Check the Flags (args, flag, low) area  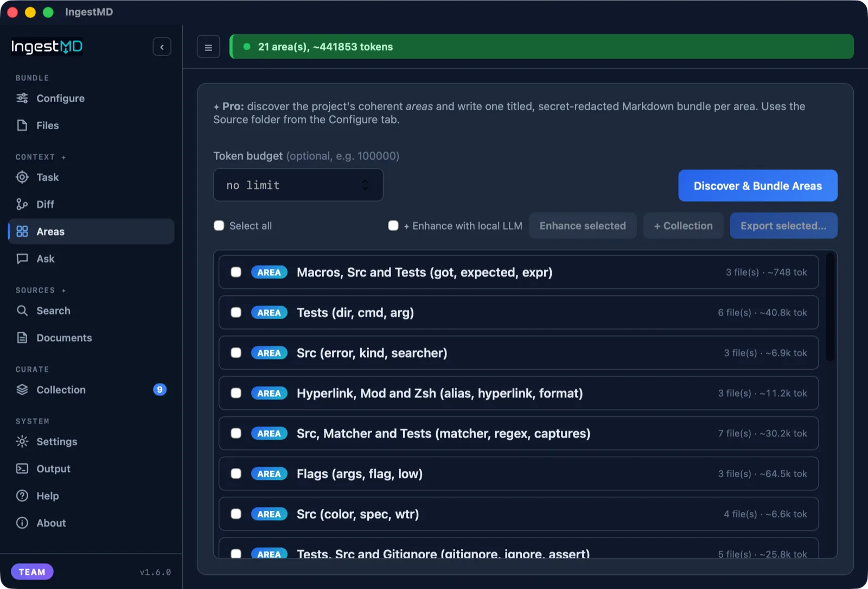tap(236, 473)
